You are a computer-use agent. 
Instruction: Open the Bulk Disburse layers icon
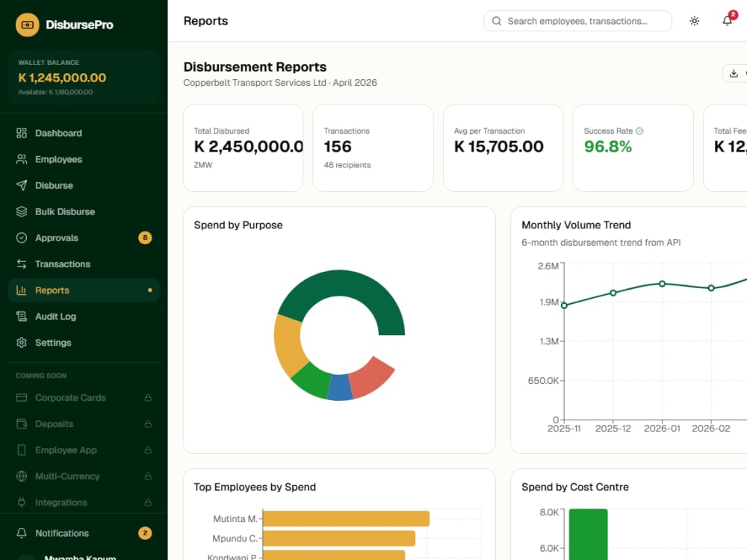point(22,211)
